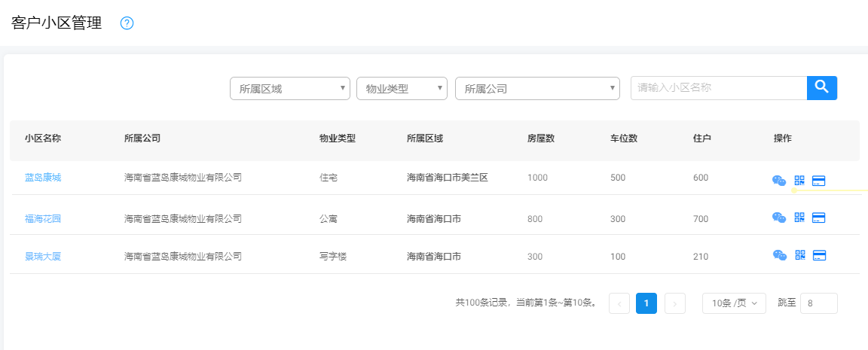Open the 物业类型 dropdown filter
Image resolution: width=868 pixels, height=350 pixels.
pyautogui.click(x=402, y=89)
